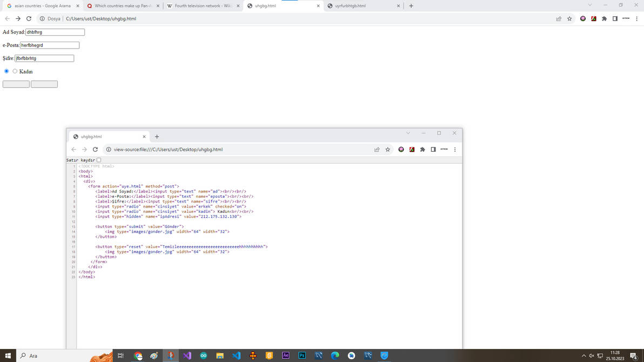Enable the Satır kaydır checkbox
Screen dimensions: 644x362
point(98,160)
